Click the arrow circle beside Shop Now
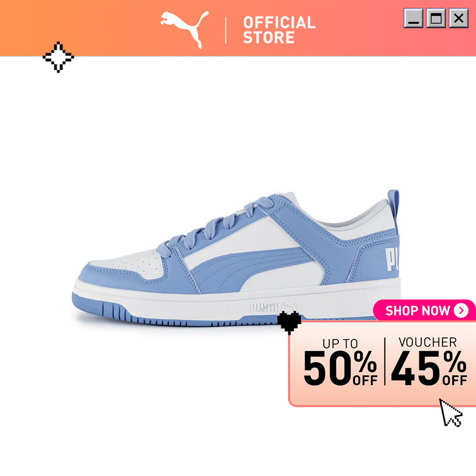 tap(461, 310)
